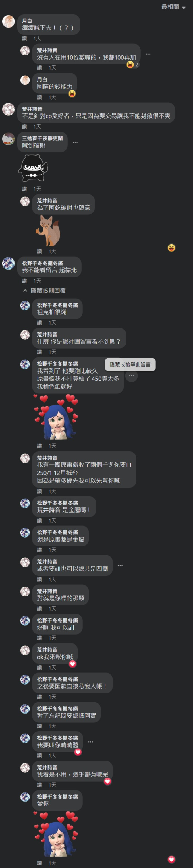Like the 我不能看留言 超靠北 comment

tap(25, 281)
